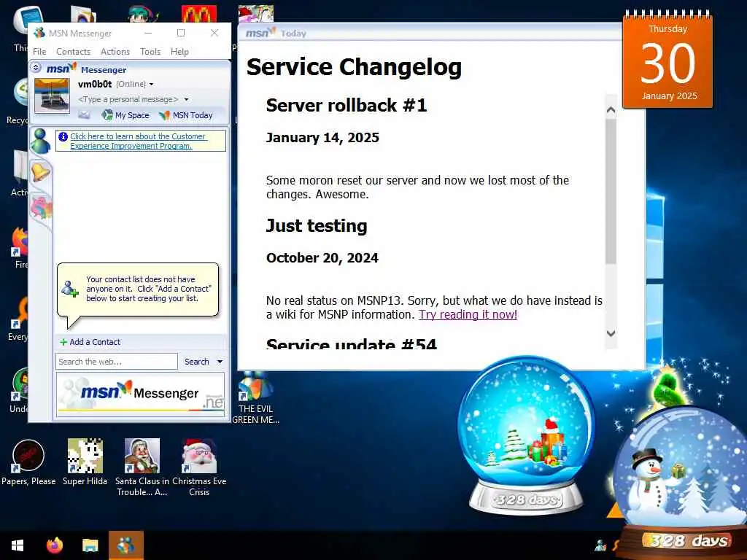This screenshot has width=747, height=560.
Task: Open the personal message dropdown arrow
Action: [186, 99]
